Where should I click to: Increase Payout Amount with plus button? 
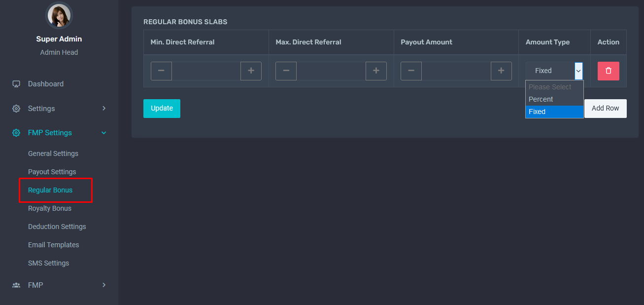click(x=501, y=71)
